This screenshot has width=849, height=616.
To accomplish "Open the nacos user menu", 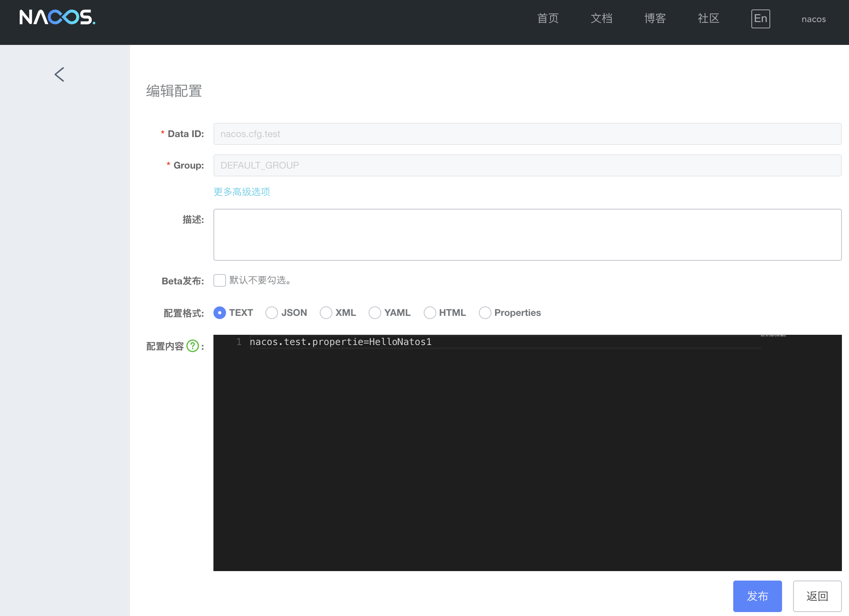I will pyautogui.click(x=814, y=19).
